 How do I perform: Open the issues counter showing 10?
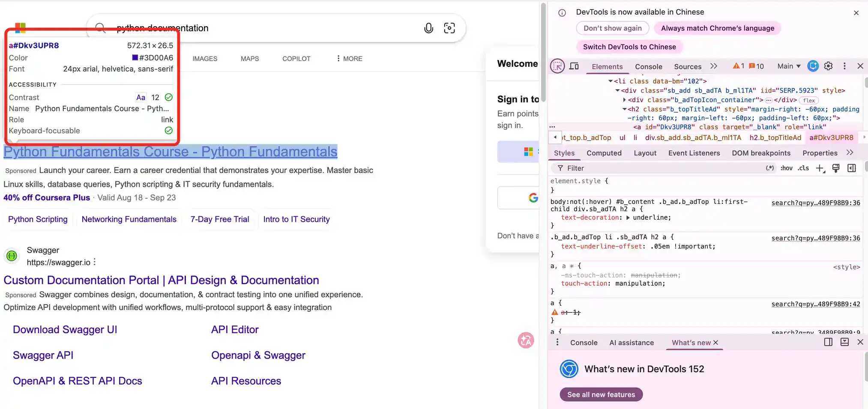click(x=756, y=66)
